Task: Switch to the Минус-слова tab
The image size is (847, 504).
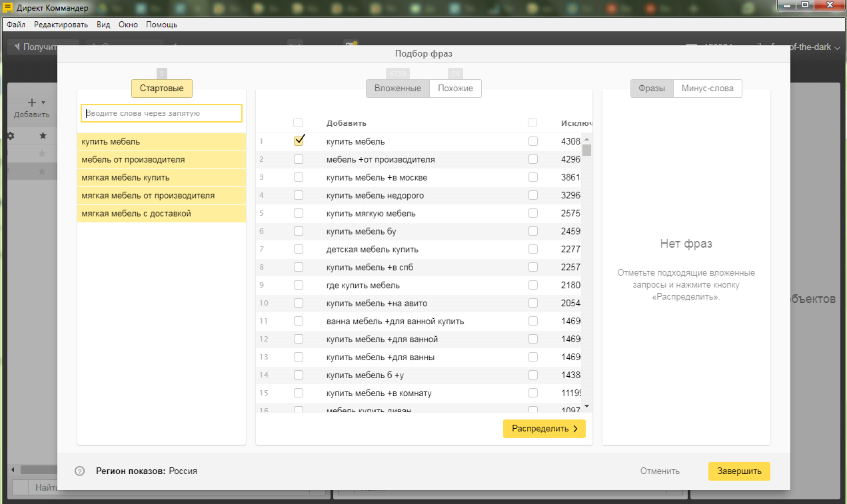Action: (707, 89)
